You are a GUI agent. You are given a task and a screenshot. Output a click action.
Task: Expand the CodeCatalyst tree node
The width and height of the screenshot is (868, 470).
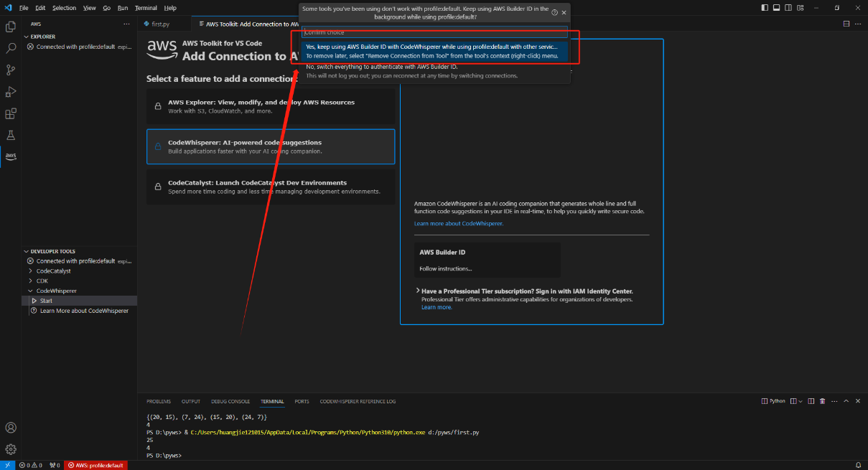[30, 271]
